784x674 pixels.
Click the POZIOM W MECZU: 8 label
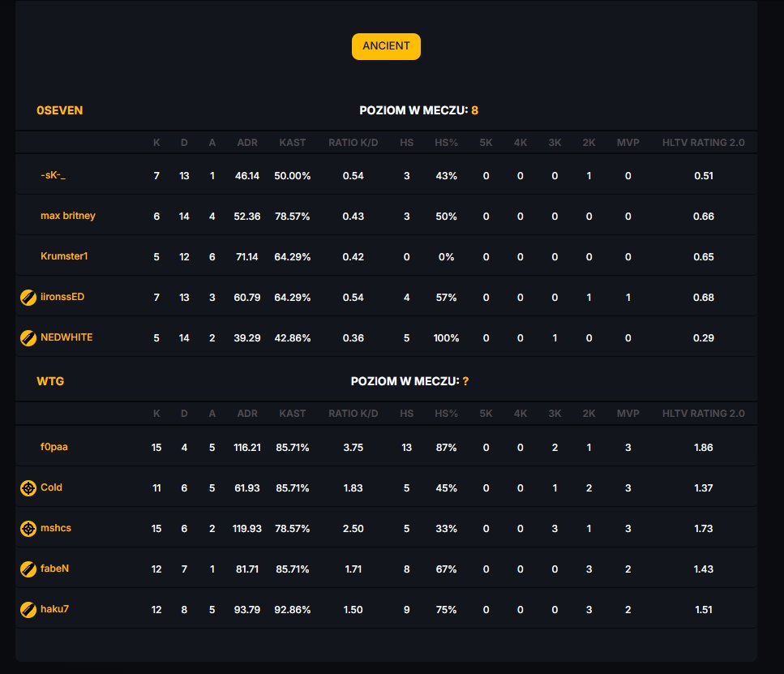(419, 110)
